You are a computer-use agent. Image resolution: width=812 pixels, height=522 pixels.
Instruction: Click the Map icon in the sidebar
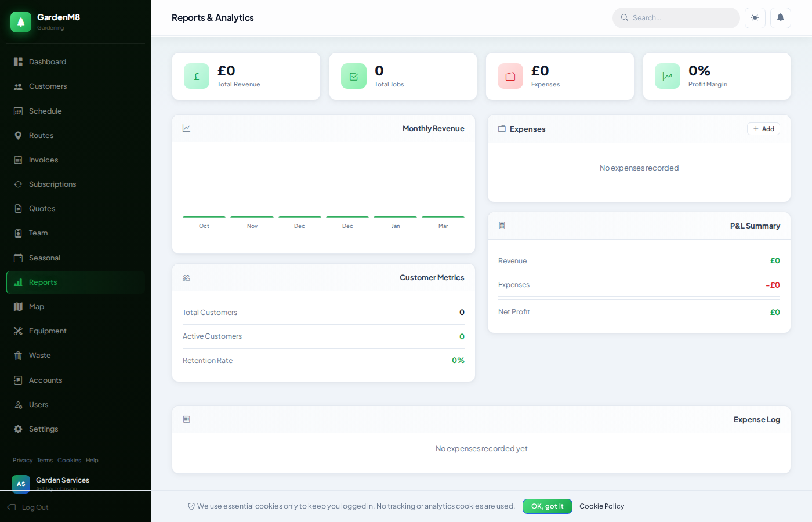[x=18, y=306]
